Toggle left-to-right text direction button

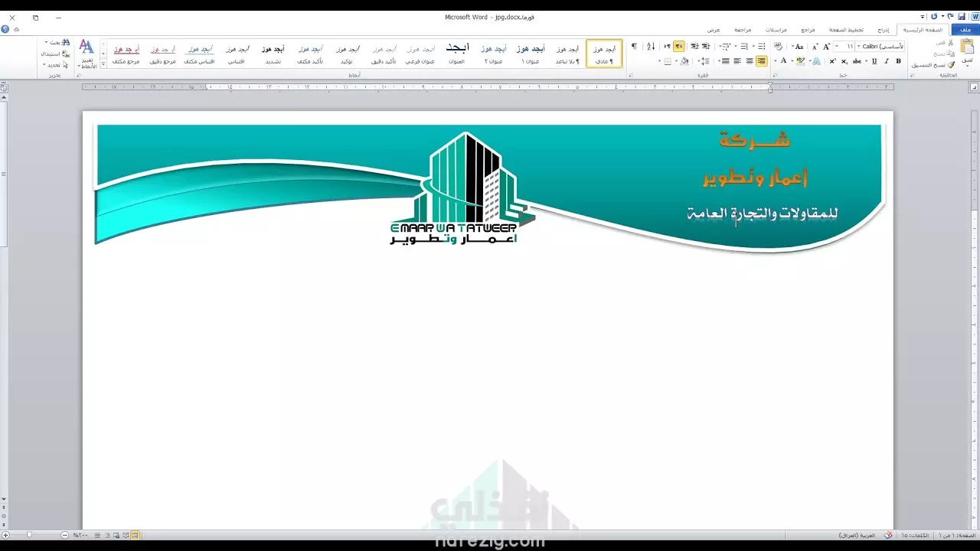coord(667,47)
